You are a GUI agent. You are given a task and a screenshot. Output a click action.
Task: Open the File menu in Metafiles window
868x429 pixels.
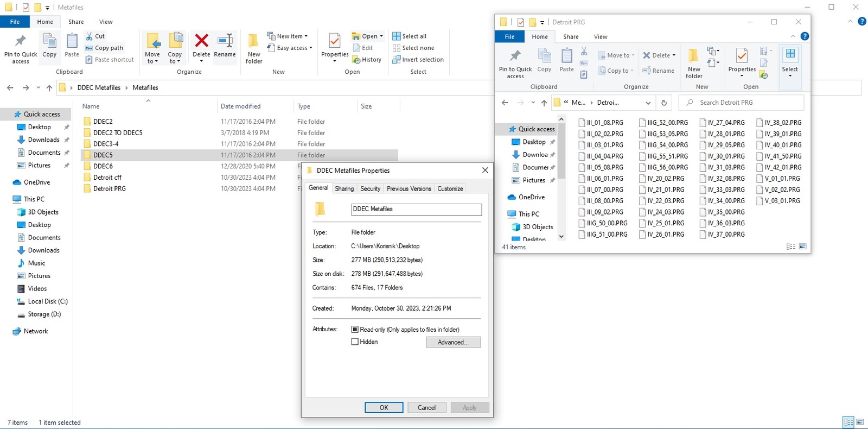(15, 22)
